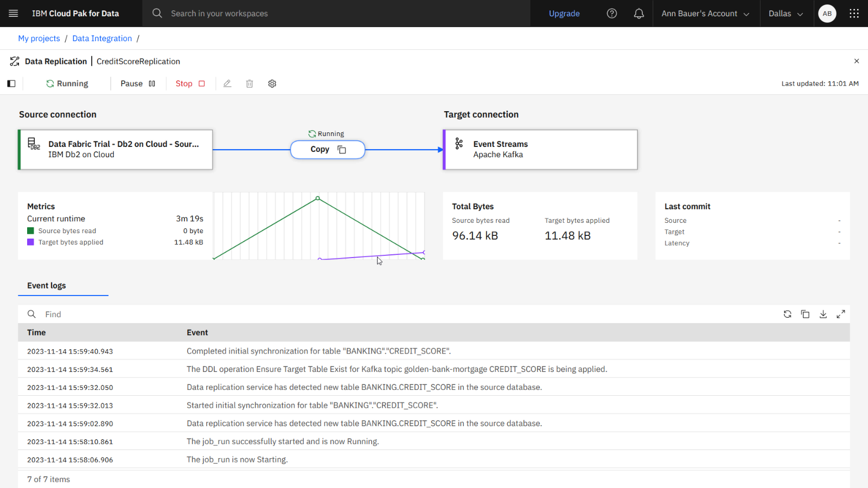Toggle the side panel icon
This screenshot has width=868, height=488.
(x=11, y=84)
